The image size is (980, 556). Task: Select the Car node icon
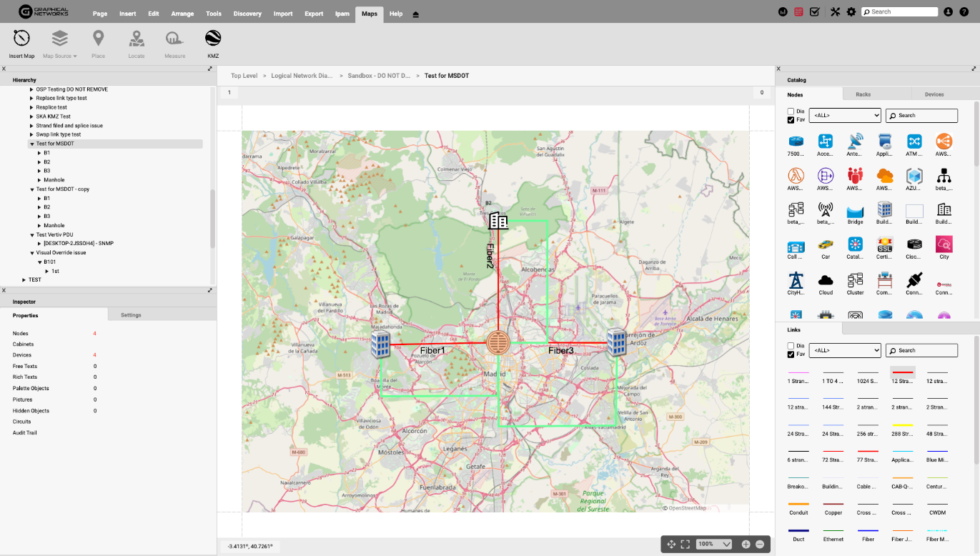point(826,245)
